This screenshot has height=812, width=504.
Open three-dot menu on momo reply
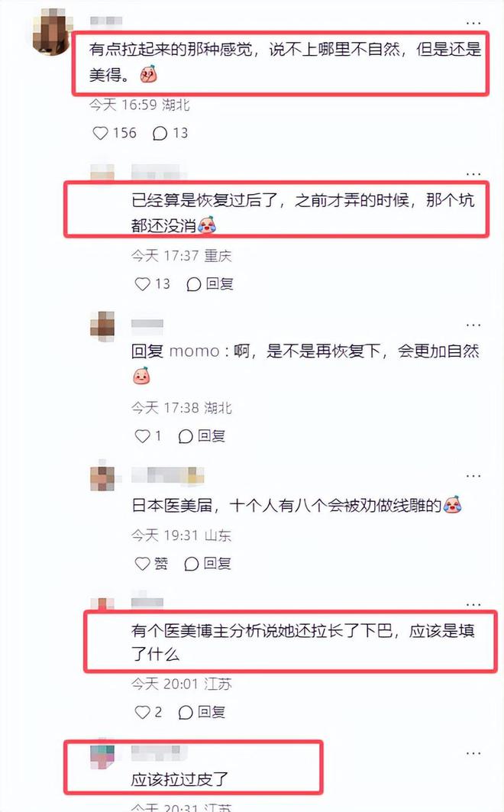473,325
